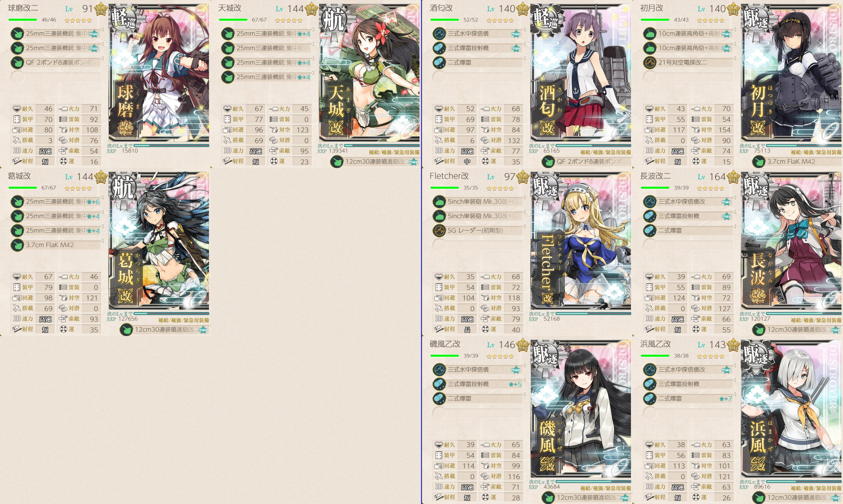Click the sonar icon on 酒匂改's first slot

pyautogui.click(x=439, y=34)
